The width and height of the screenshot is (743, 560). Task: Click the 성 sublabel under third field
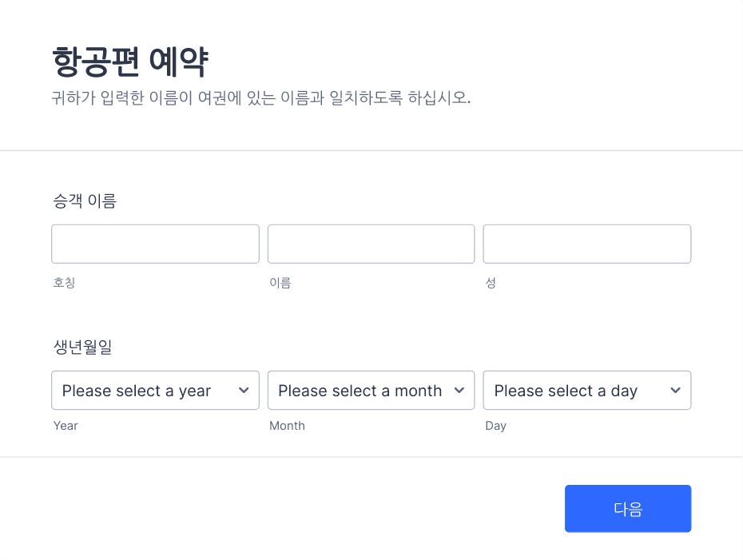(491, 283)
